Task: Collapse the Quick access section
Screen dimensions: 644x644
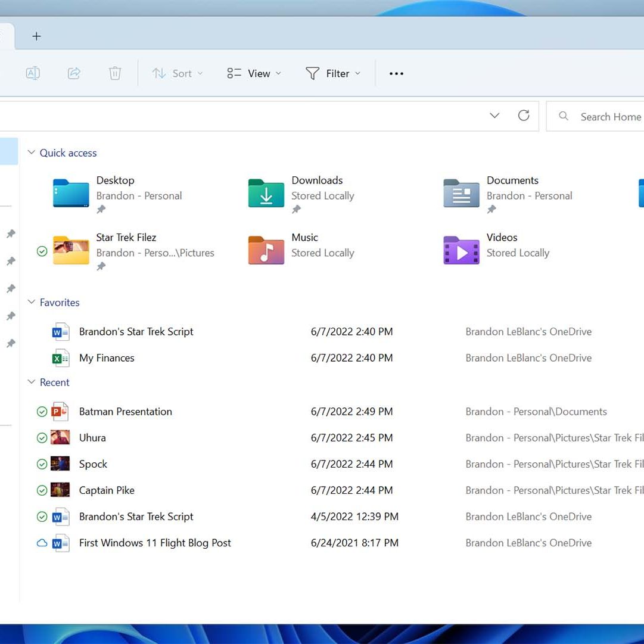Action: tap(32, 153)
